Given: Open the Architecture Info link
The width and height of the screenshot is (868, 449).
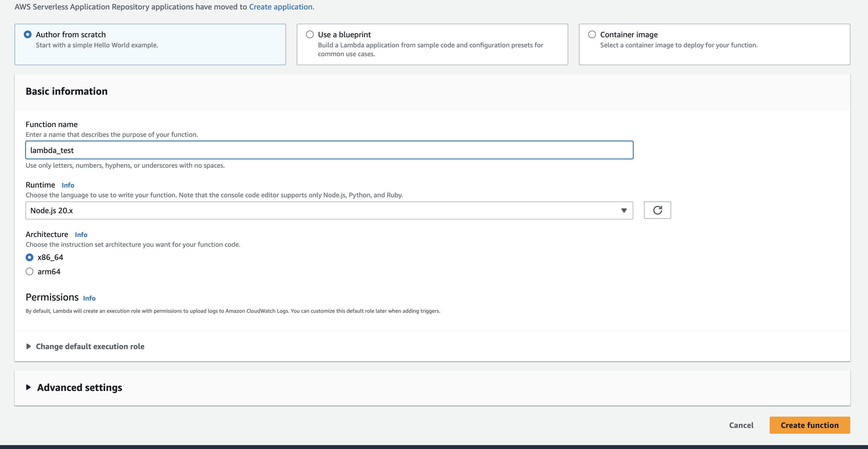Looking at the screenshot, I should (81, 235).
